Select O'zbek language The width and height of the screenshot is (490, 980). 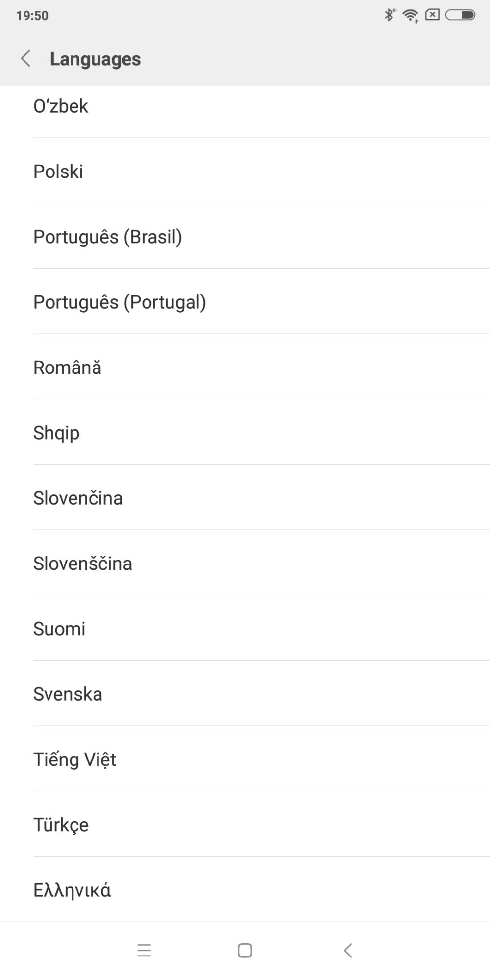pyautogui.click(x=61, y=106)
